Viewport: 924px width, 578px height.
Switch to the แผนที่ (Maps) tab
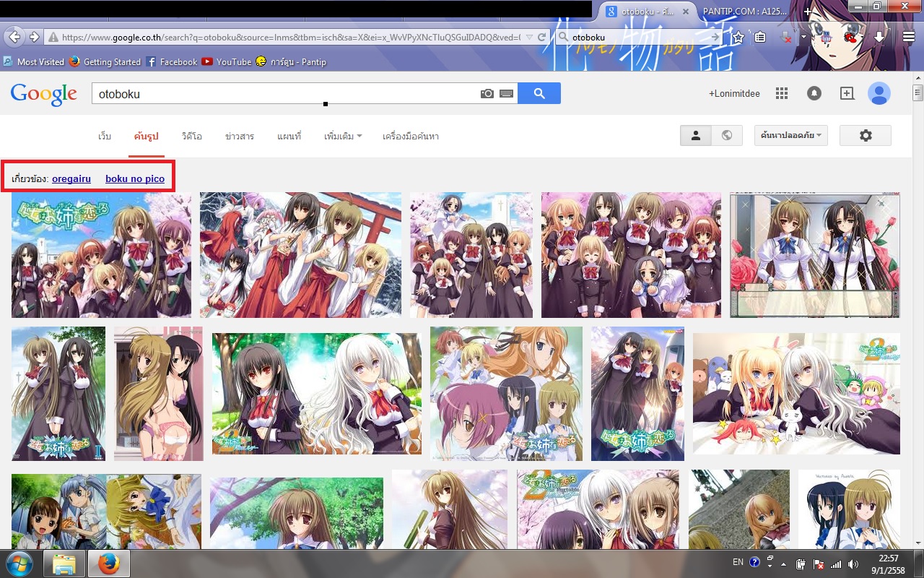289,136
